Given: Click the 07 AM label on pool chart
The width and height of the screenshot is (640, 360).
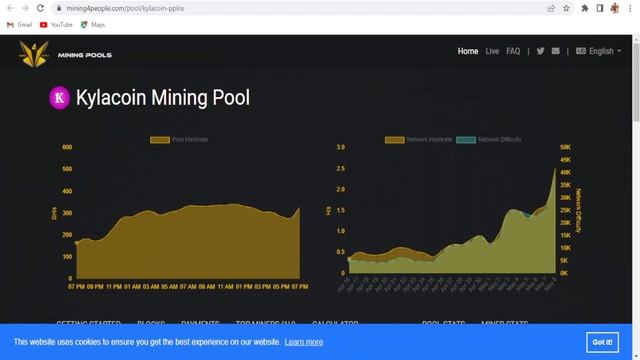Looking at the screenshot, I should (188, 287).
